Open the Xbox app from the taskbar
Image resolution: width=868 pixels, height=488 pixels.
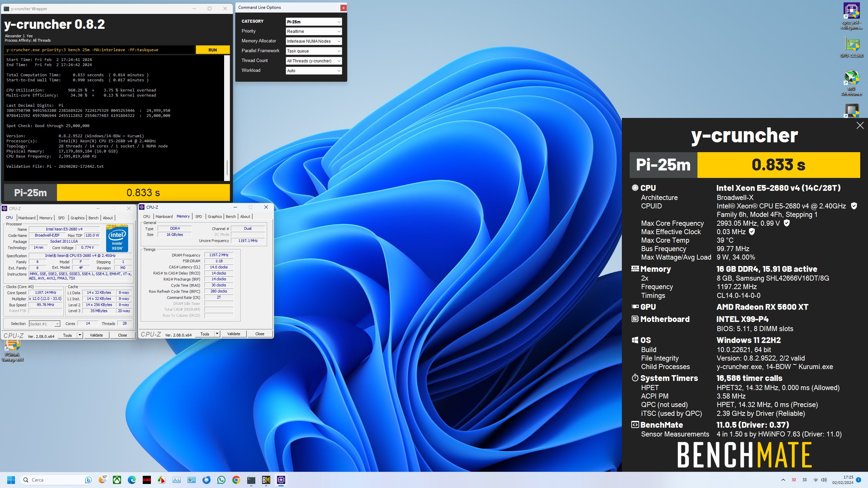[x=117, y=480]
